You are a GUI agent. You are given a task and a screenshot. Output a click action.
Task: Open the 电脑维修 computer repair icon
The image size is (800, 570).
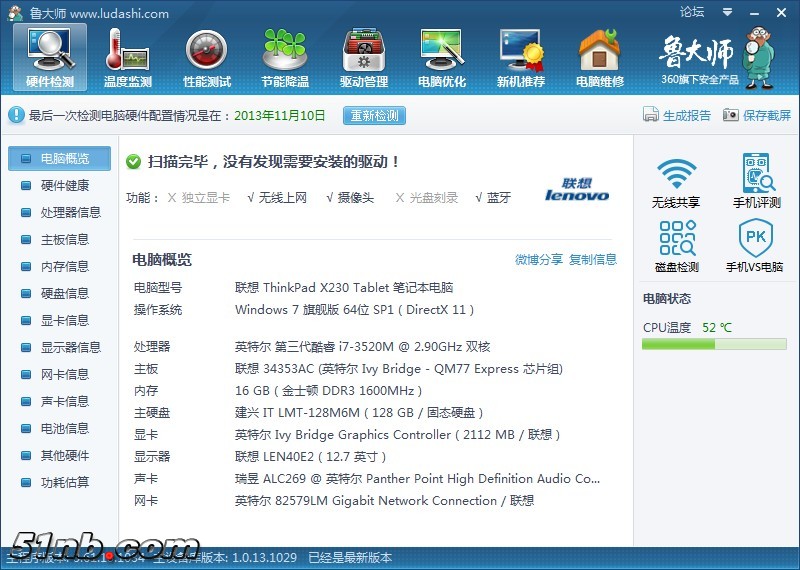point(599,56)
